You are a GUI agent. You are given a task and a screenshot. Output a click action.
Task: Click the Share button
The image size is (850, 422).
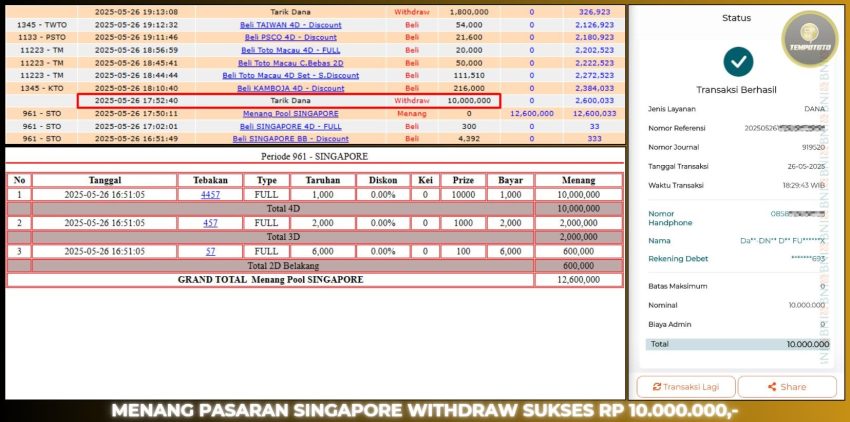(787, 387)
